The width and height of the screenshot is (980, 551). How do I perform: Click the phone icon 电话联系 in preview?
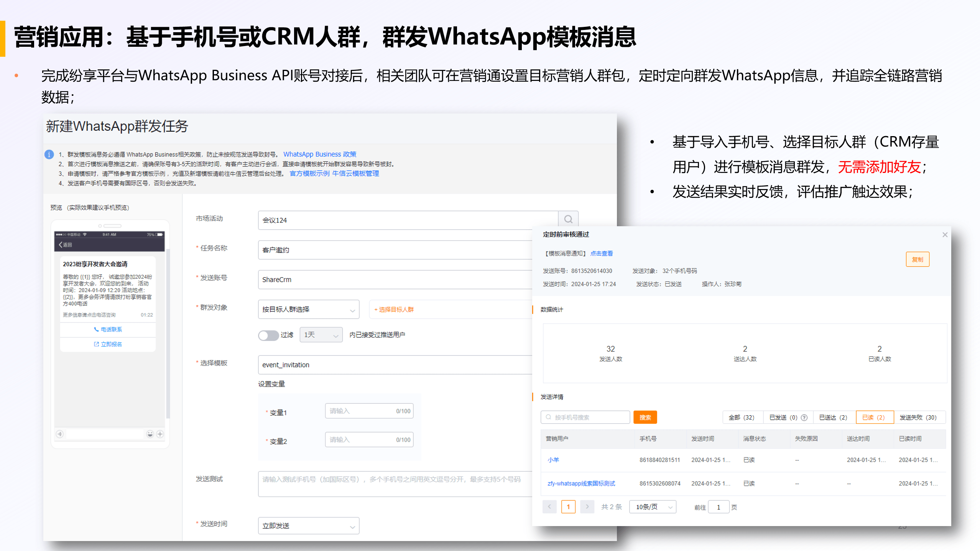(96, 329)
